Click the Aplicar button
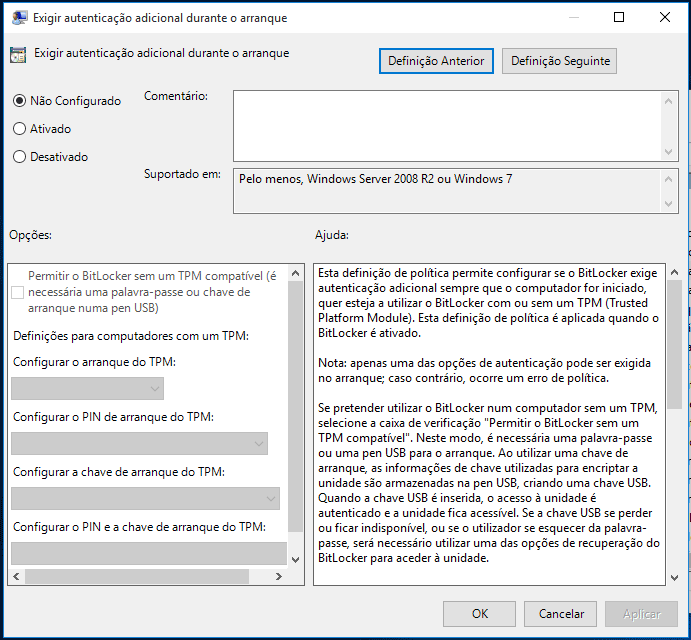 pyautogui.click(x=642, y=614)
